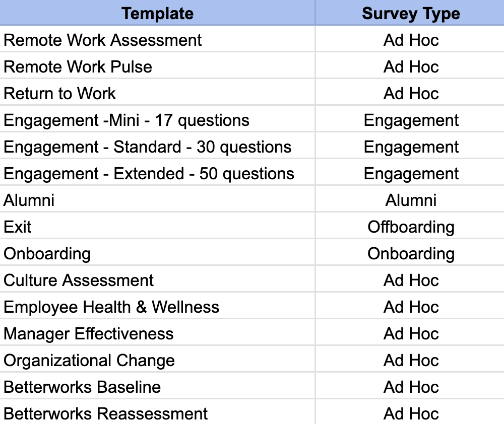This screenshot has width=504, height=424.
Task: Select the Exit template cell
Action: coord(157,226)
